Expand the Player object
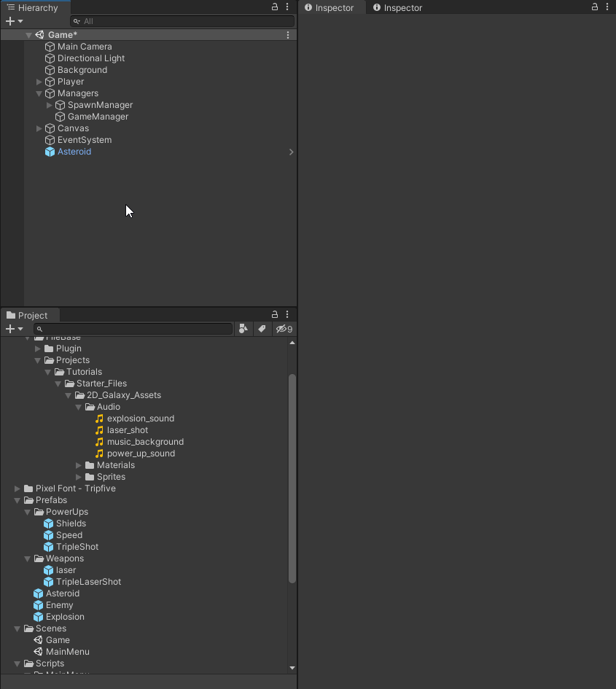Screen dimensions: 616x689 tap(39, 82)
